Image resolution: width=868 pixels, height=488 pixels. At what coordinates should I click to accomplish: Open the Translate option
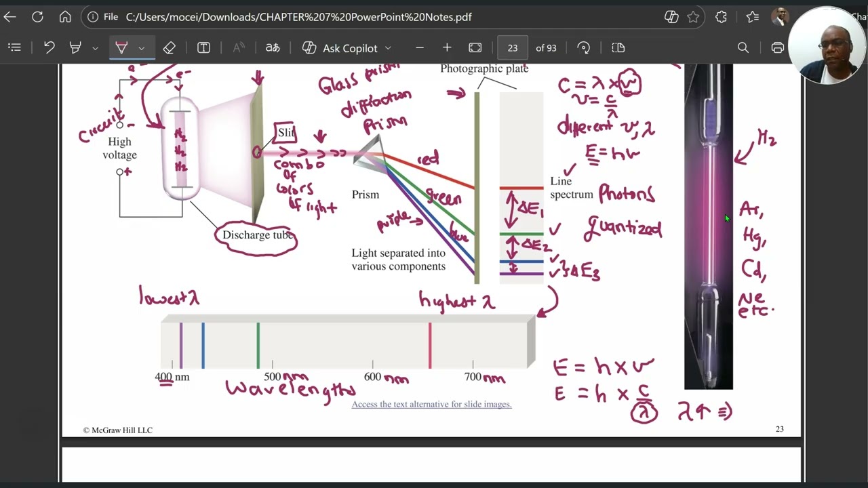coord(273,47)
